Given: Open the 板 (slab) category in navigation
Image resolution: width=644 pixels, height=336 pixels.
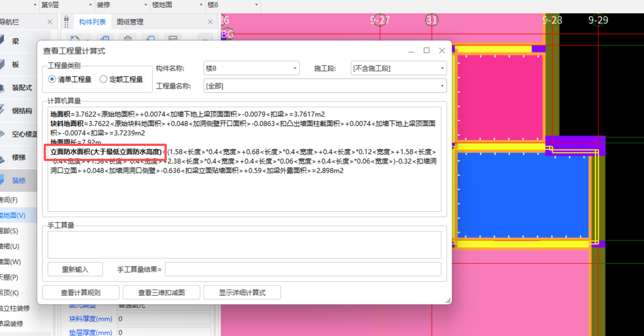Looking at the screenshot, I should pyautogui.click(x=15, y=64).
